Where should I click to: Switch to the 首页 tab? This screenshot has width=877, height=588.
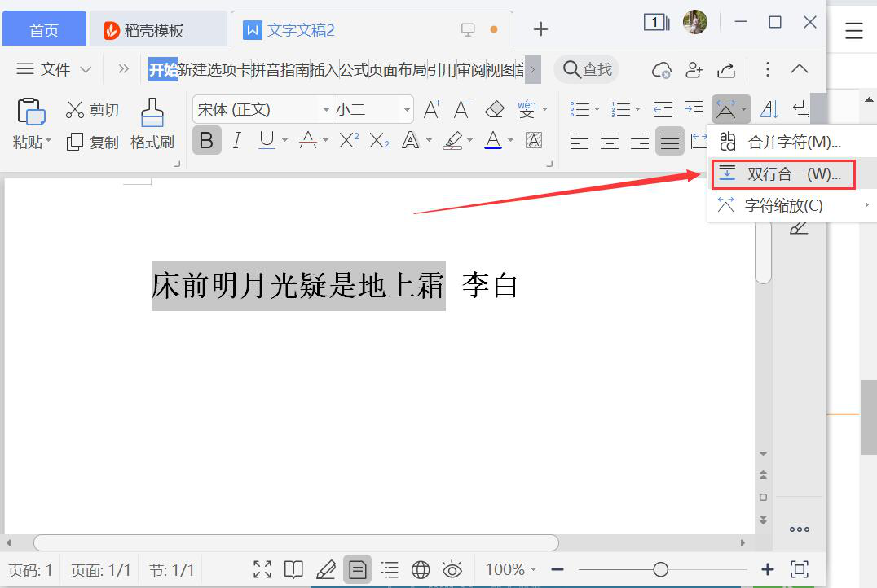click(44, 30)
